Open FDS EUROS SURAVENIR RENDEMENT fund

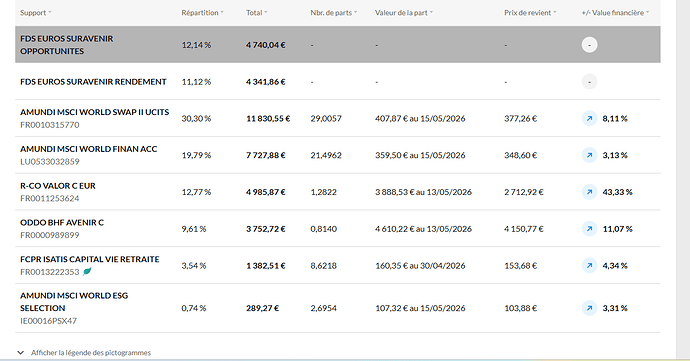coord(93,82)
